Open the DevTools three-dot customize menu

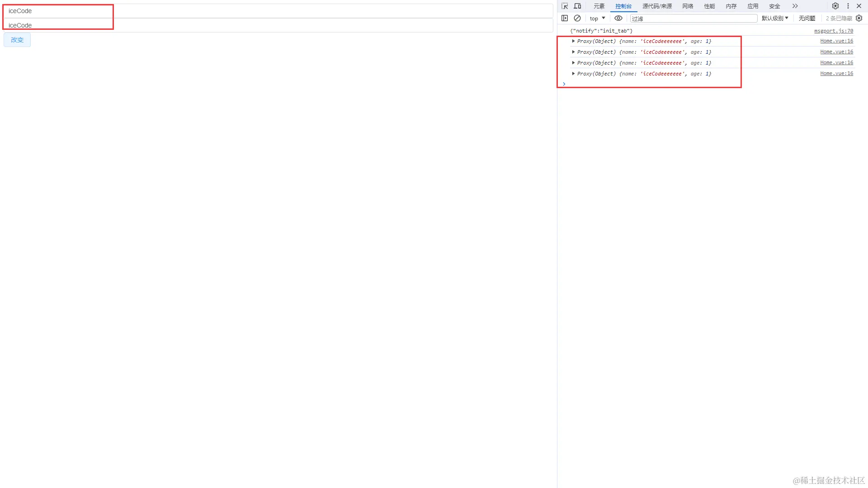pyautogui.click(x=848, y=6)
